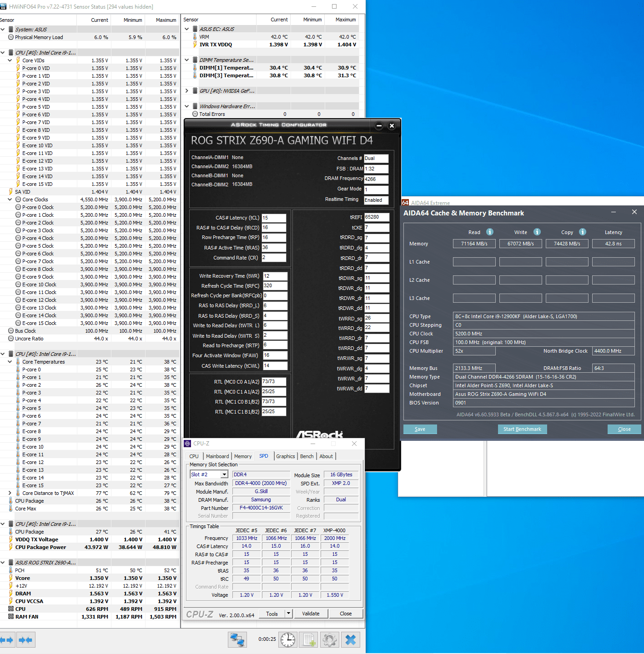Click the Command Rate (CR) field
644x654 pixels.
274,258
